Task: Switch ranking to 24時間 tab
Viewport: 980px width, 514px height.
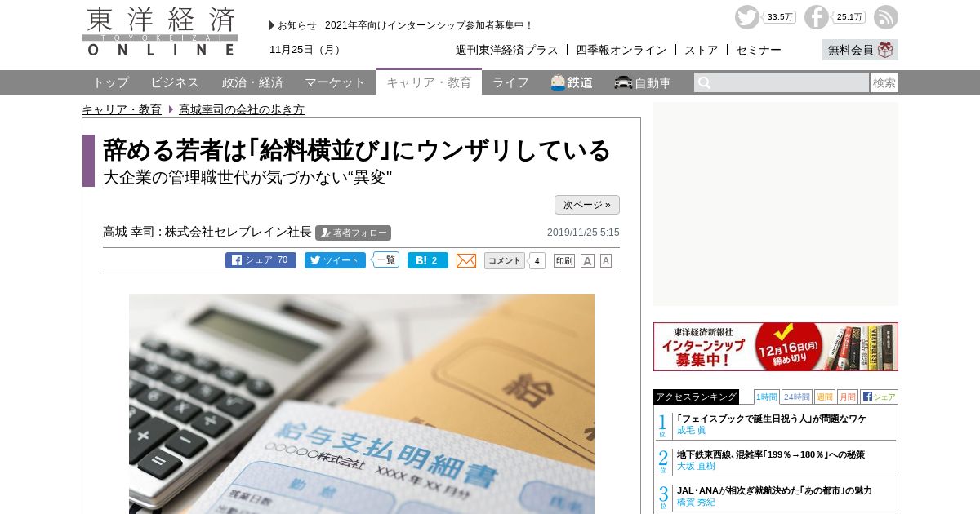Action: [796, 397]
